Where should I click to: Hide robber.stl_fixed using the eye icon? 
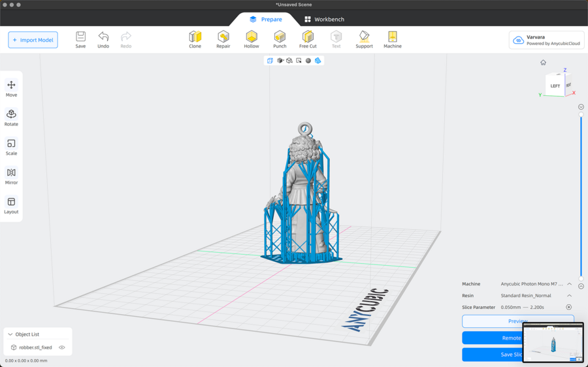[62, 347]
